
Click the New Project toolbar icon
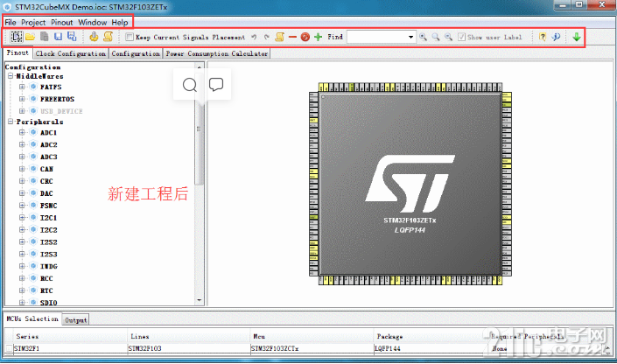17,37
